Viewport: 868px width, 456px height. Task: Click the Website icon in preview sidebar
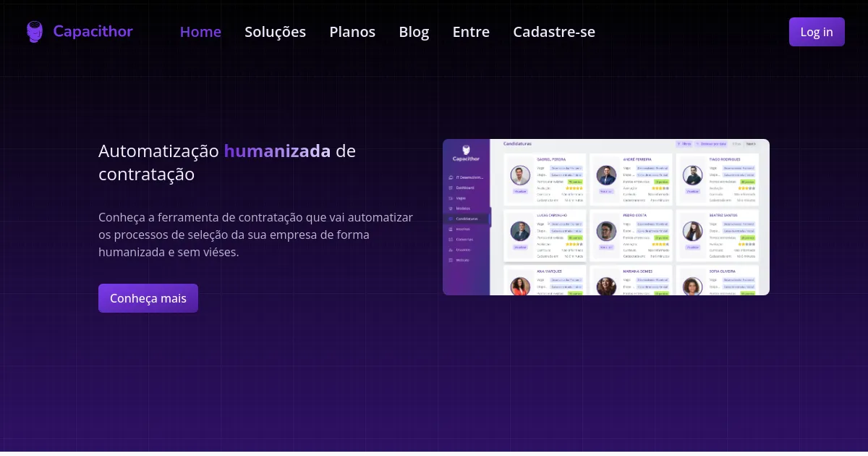click(x=451, y=259)
